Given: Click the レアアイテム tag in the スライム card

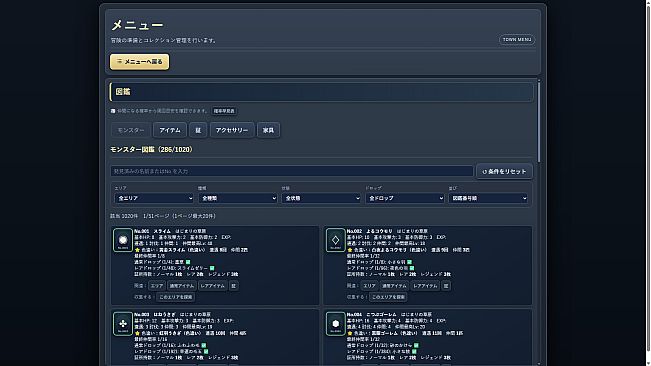Looking at the screenshot, I should (212, 286).
